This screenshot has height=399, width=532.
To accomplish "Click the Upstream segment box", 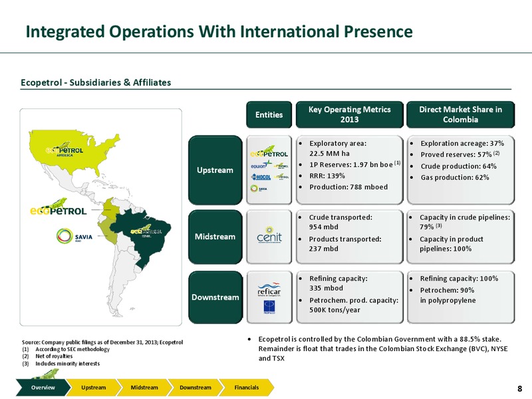I will pos(215,170).
